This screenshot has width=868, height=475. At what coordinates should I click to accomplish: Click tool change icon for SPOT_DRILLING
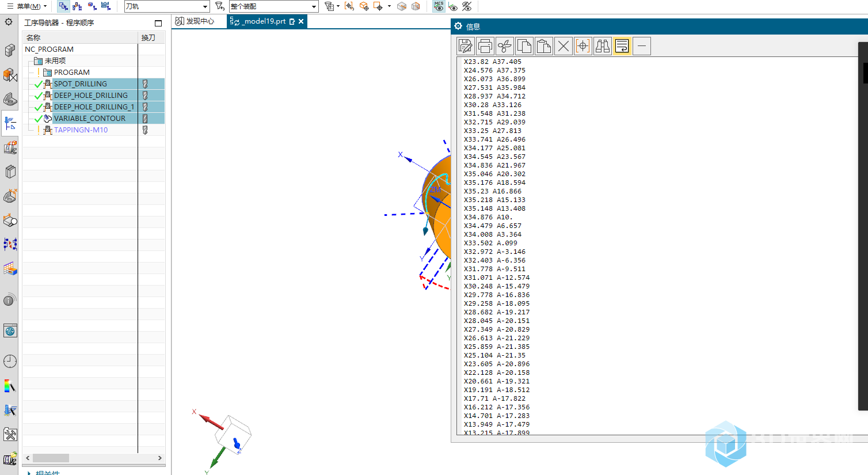pyautogui.click(x=145, y=83)
